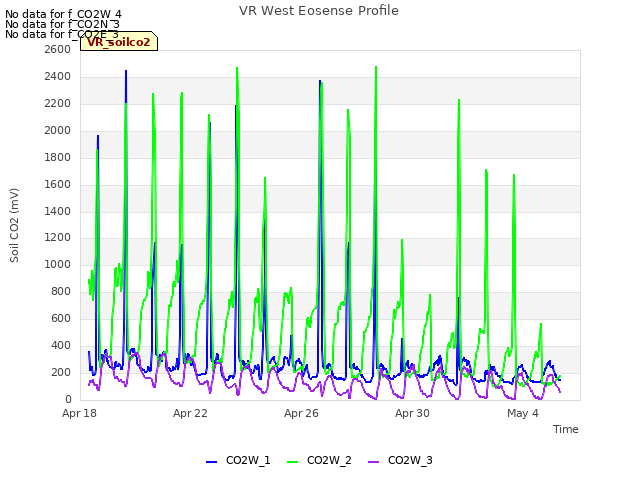Click the blue CO2W_1 legend color marker
The image size is (640, 480).
click(x=211, y=462)
